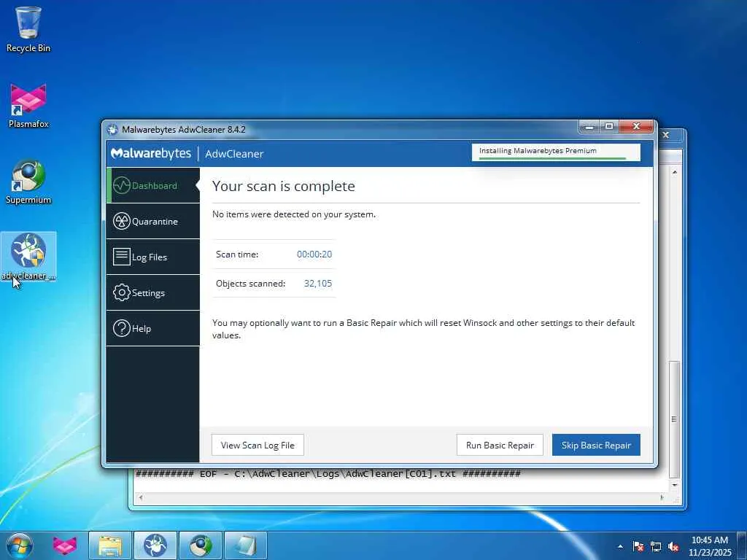This screenshot has height=560, width=747.
Task: Click the Malwarebytes logo in header
Action: coord(150,153)
